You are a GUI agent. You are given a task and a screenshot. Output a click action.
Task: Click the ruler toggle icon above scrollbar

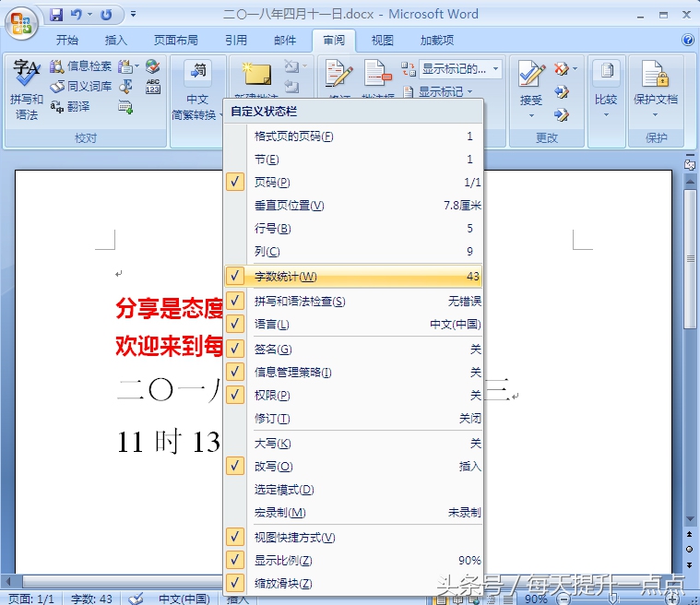click(689, 164)
